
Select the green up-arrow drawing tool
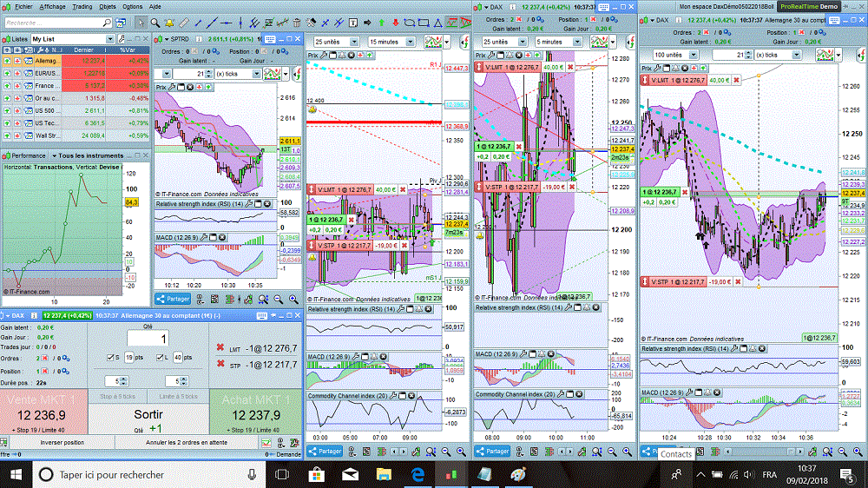click(x=381, y=23)
